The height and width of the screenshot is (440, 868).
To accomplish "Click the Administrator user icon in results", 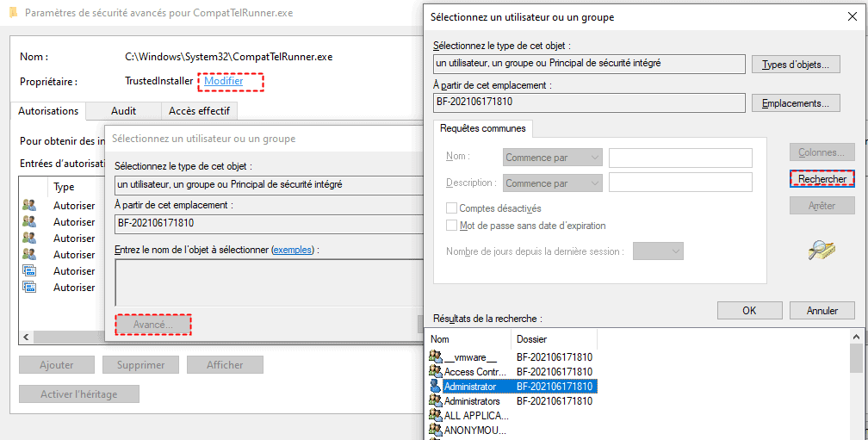I will point(436,387).
